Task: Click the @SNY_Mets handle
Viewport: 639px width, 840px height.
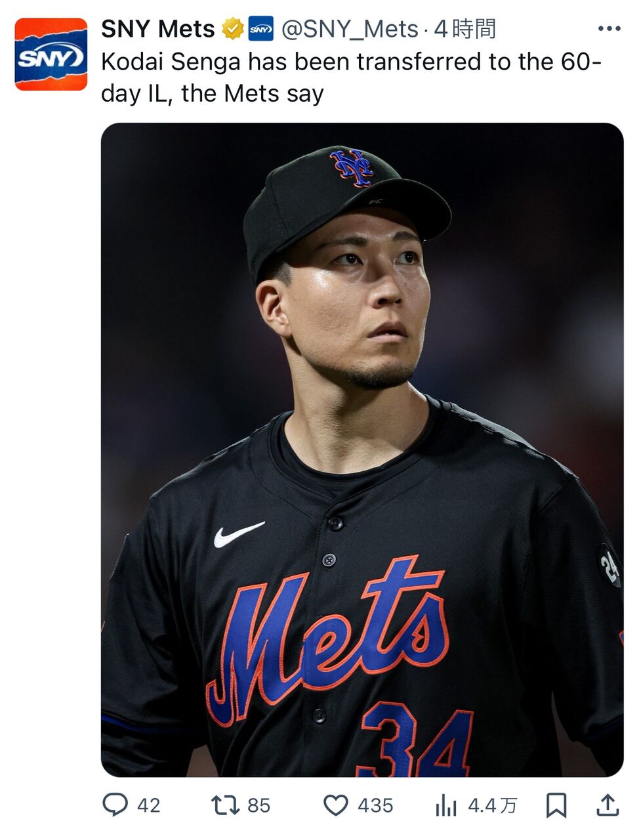Action: [350, 30]
